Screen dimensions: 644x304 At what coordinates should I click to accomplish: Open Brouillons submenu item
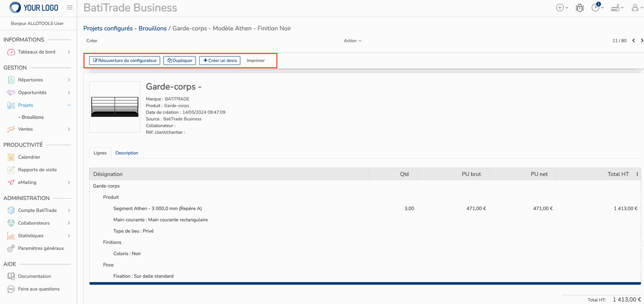click(x=31, y=117)
